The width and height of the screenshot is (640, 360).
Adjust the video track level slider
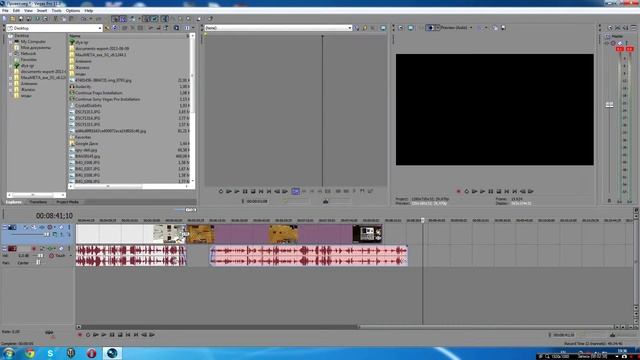[x=47, y=234]
